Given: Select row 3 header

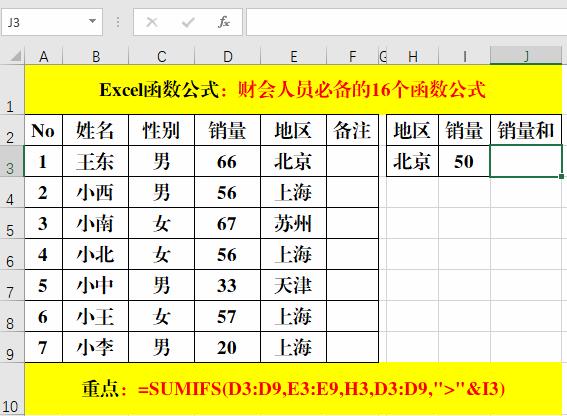Looking at the screenshot, I should tap(12, 161).
